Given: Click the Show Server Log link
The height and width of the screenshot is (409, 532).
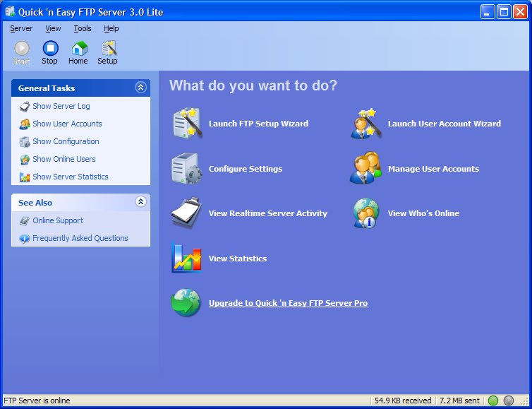Looking at the screenshot, I should 61,106.
